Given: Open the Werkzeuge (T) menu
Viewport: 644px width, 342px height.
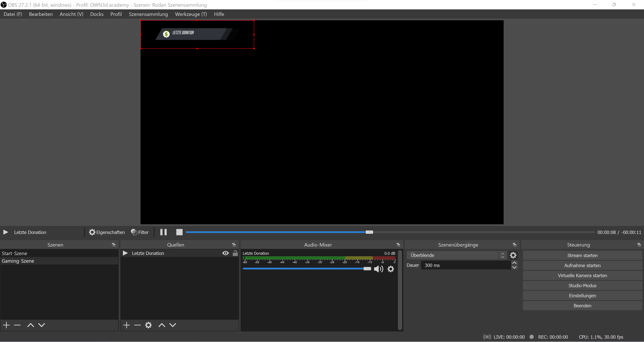Looking at the screenshot, I should point(191,14).
